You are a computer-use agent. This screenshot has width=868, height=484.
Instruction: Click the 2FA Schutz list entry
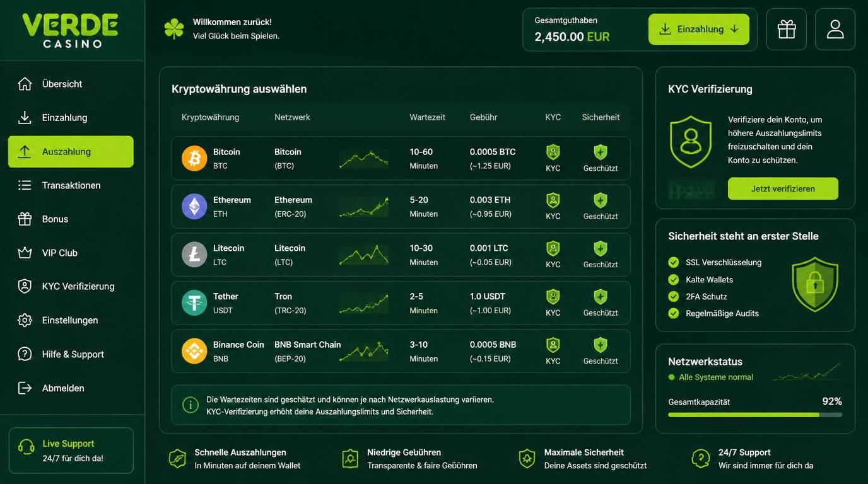tap(698, 296)
